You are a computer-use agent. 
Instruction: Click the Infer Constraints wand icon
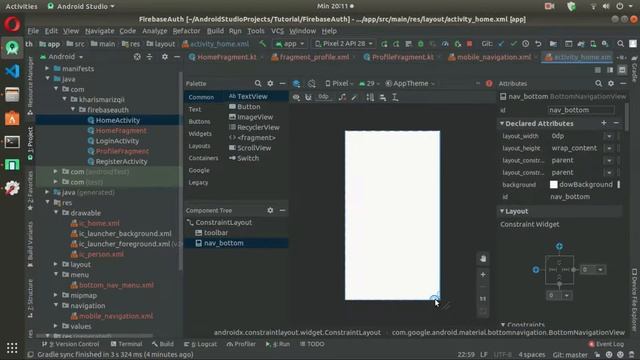(x=354, y=97)
